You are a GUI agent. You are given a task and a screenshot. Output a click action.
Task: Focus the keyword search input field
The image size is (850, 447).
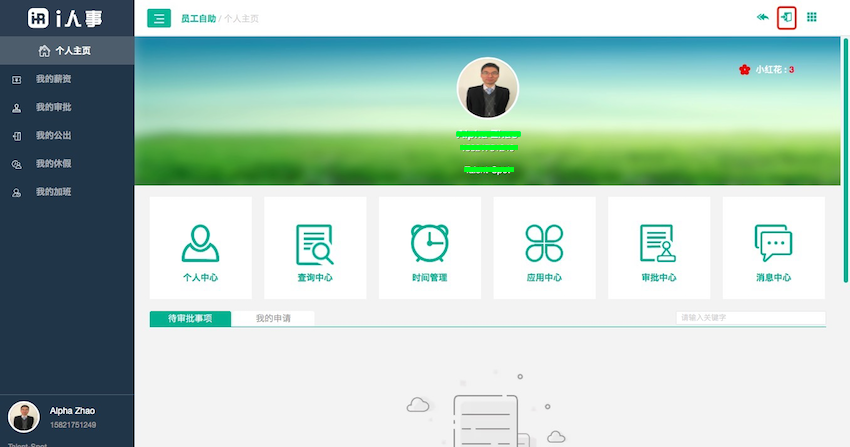pos(750,318)
